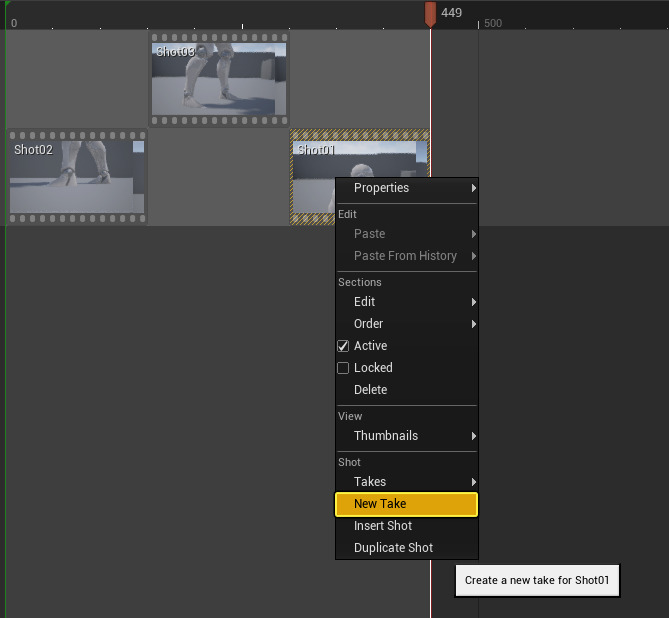The width and height of the screenshot is (669, 618).
Task: Toggle the Active checkbox
Action: (343, 346)
